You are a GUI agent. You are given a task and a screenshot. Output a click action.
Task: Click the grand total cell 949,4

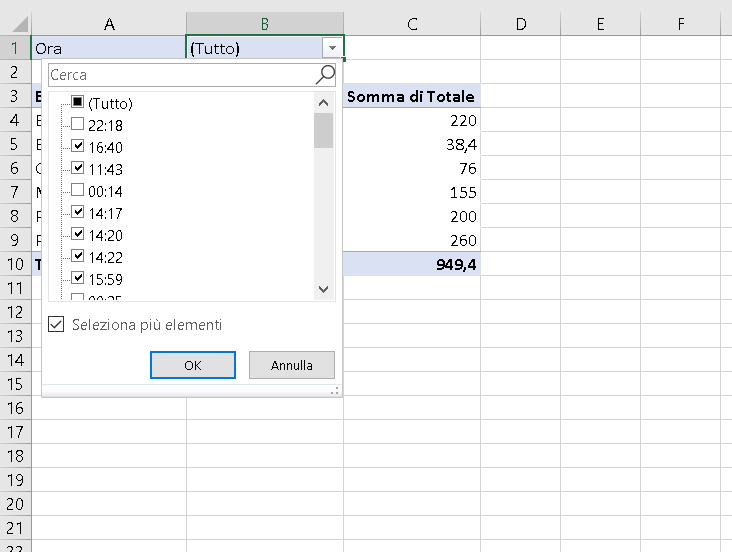pyautogui.click(x=412, y=264)
